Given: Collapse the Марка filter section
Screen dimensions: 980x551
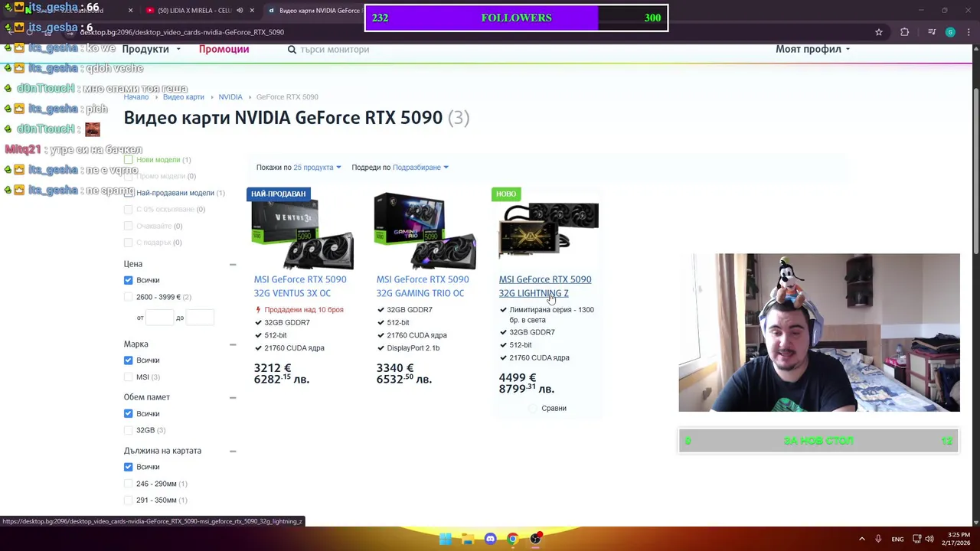Looking at the screenshot, I should coord(233,344).
